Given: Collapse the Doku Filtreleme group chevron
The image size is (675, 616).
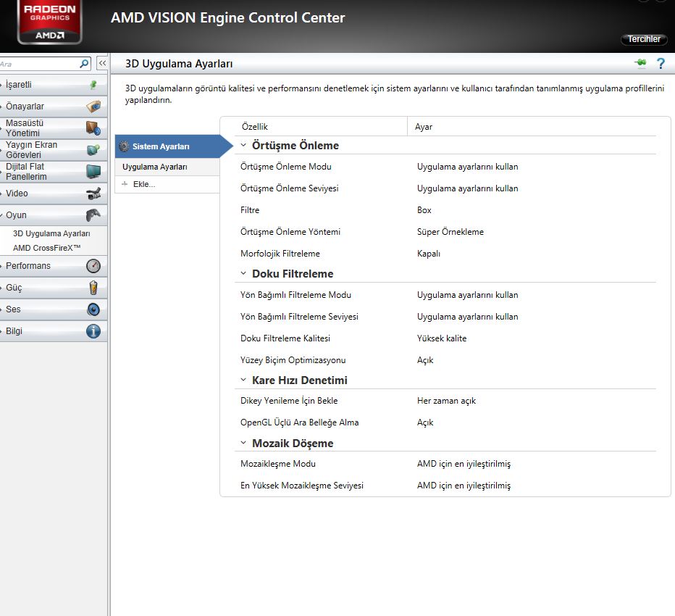Looking at the screenshot, I should click(243, 273).
